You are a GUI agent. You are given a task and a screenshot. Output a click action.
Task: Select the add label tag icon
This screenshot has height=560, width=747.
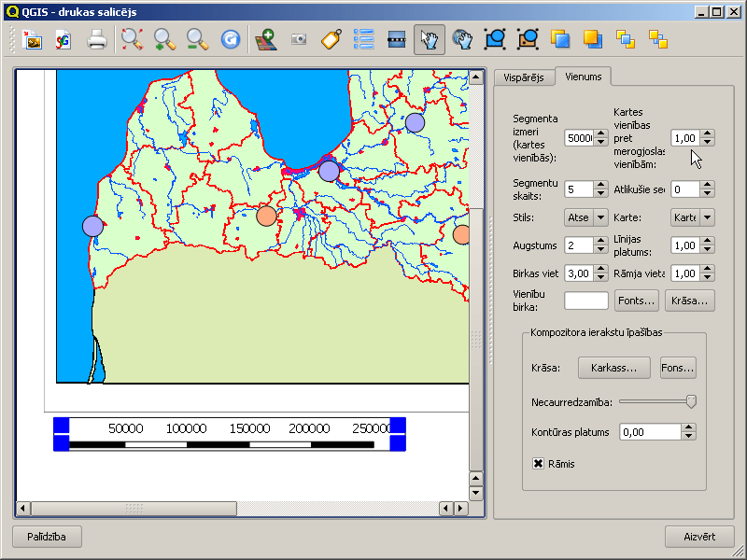point(331,40)
